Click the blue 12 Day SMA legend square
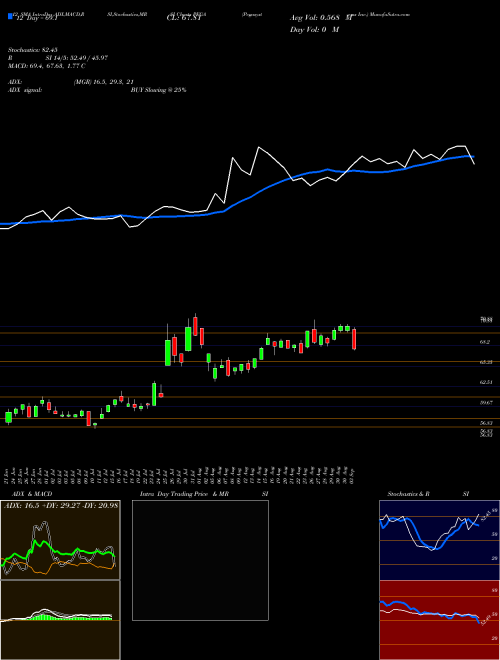The width and height of the screenshot is (500, 660). click(10, 16)
